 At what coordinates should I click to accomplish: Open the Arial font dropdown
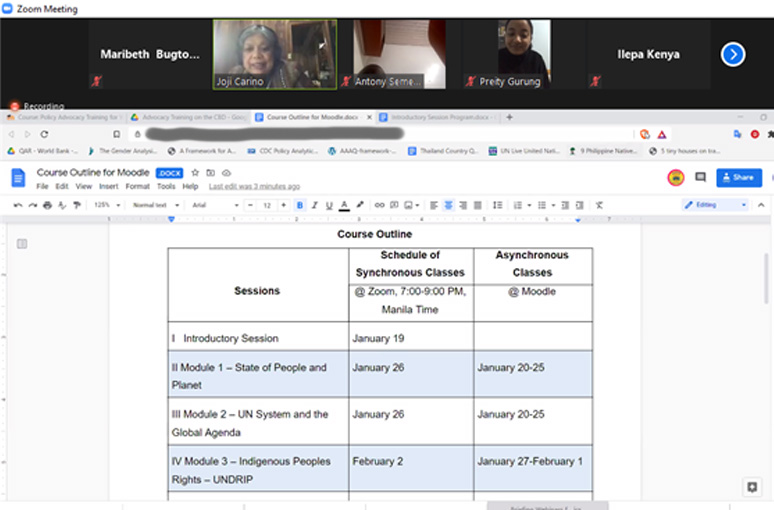point(215,205)
